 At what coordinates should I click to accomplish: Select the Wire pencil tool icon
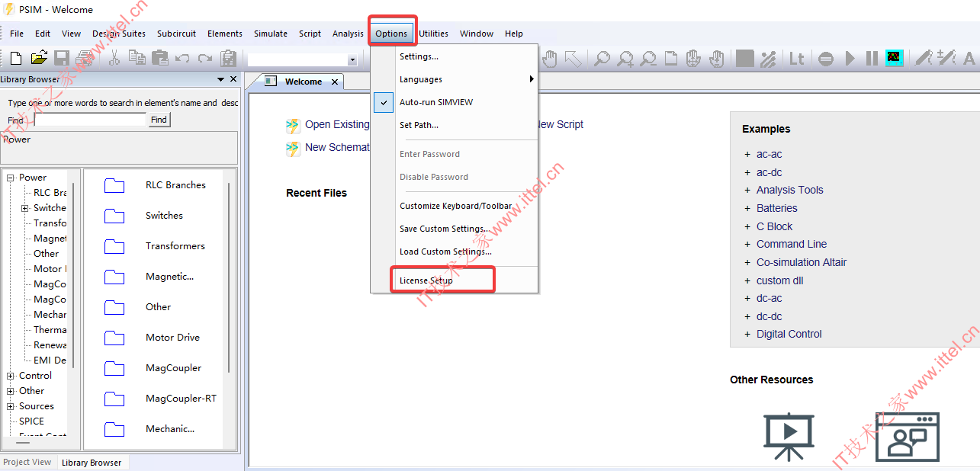[x=924, y=58]
